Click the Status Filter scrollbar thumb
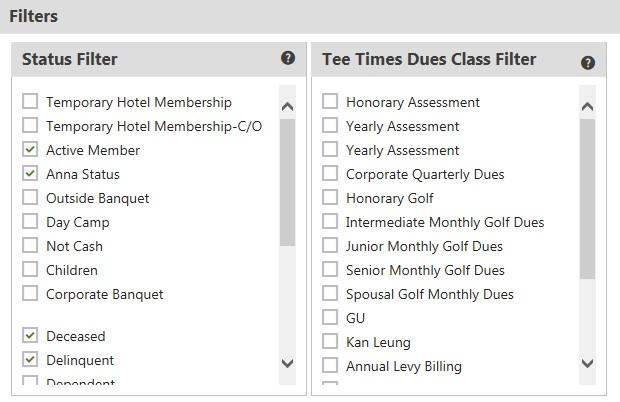 click(x=287, y=183)
